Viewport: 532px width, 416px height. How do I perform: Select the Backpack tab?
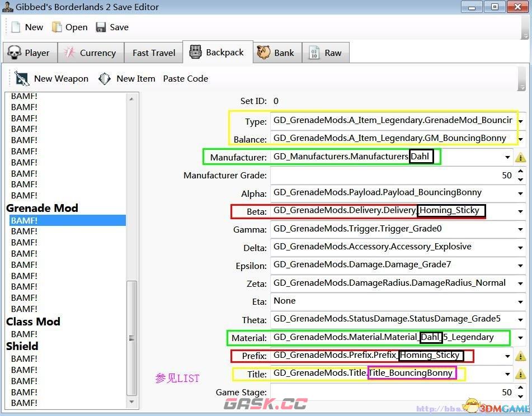coord(218,52)
